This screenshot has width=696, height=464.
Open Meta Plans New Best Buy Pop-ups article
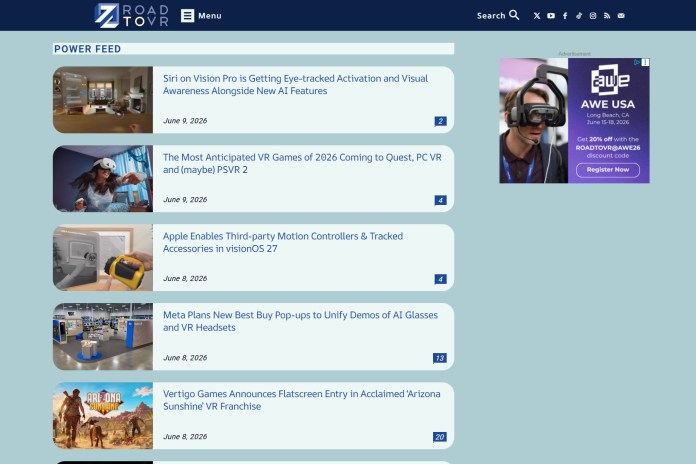[x=300, y=321]
